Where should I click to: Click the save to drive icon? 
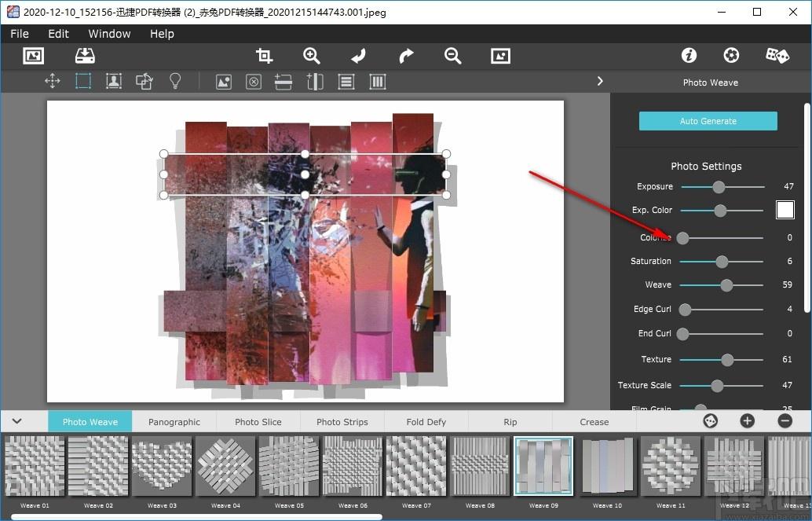click(85, 56)
